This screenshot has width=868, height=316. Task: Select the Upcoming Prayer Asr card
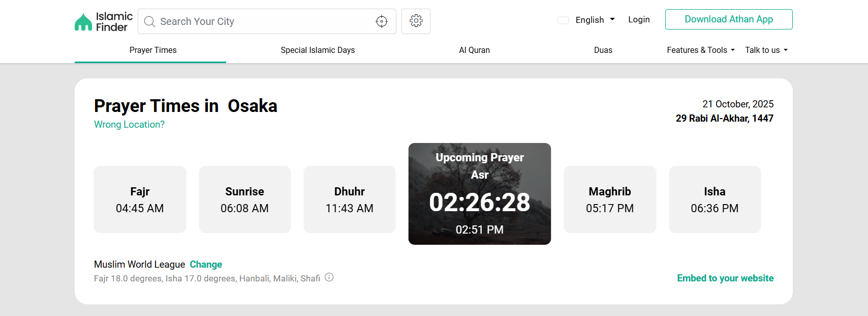pyautogui.click(x=479, y=194)
